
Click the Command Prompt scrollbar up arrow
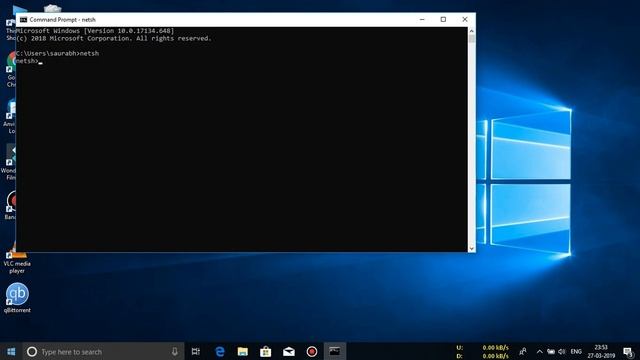click(x=472, y=31)
